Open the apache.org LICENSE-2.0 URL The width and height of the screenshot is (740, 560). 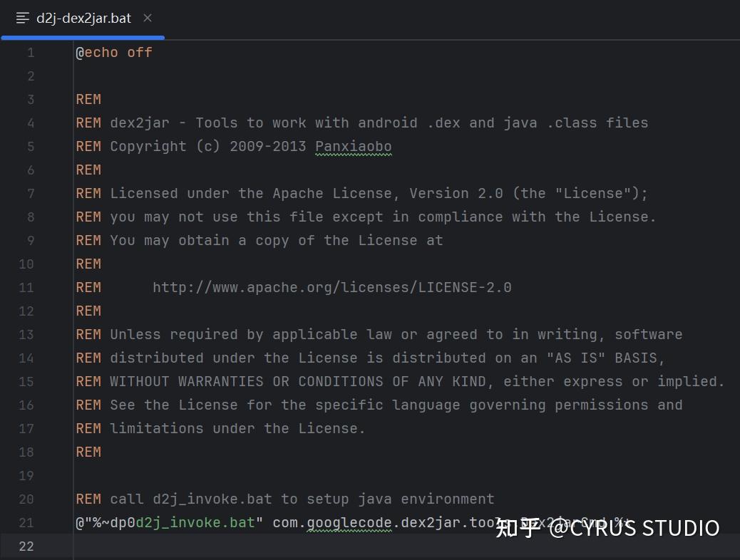coord(332,287)
